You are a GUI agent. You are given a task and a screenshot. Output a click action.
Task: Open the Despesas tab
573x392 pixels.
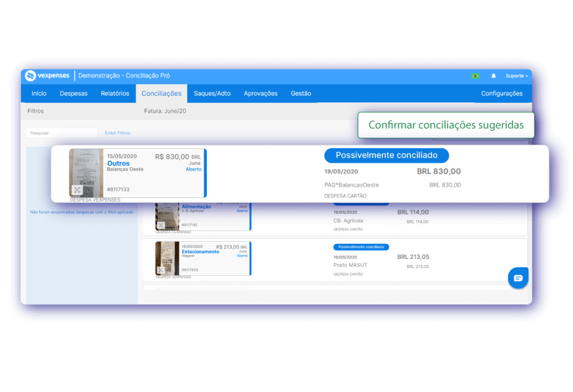click(x=73, y=94)
